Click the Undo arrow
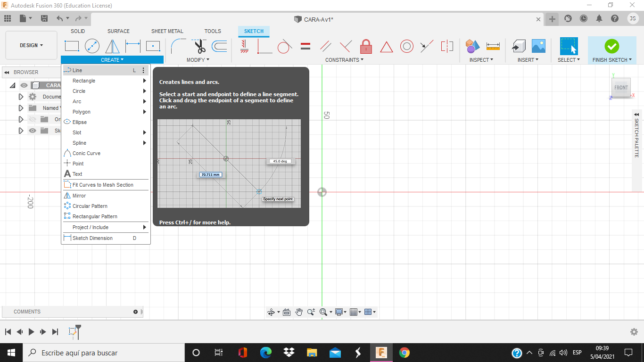Viewport: 644px width, 362px height. [60, 18]
